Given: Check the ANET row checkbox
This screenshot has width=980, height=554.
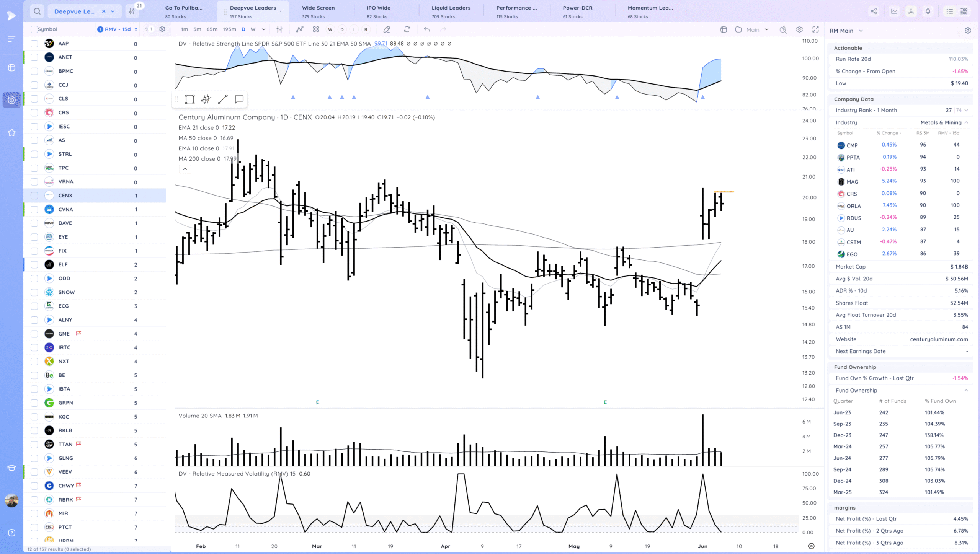Looking at the screenshot, I should 34,57.
